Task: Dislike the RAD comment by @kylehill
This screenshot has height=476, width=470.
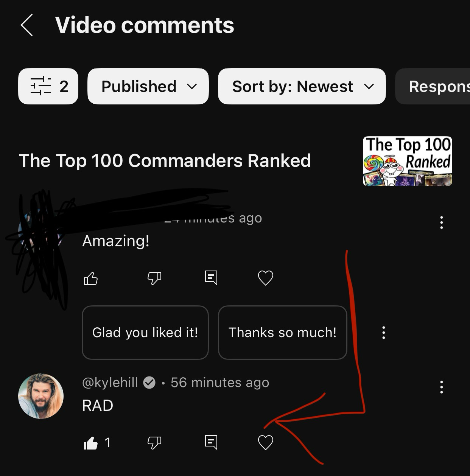Action: (154, 442)
